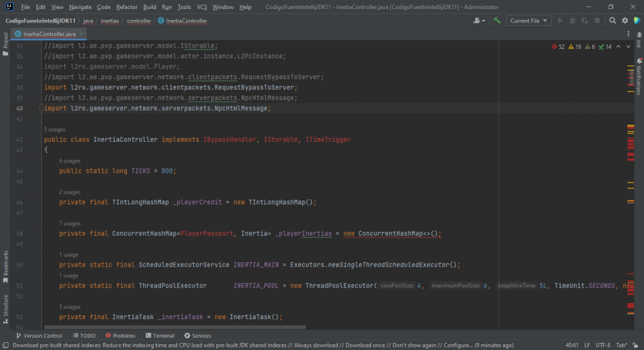Open IDE settings via the gear icon
Image resolution: width=644 pixels, height=350 pixels.
tap(625, 21)
